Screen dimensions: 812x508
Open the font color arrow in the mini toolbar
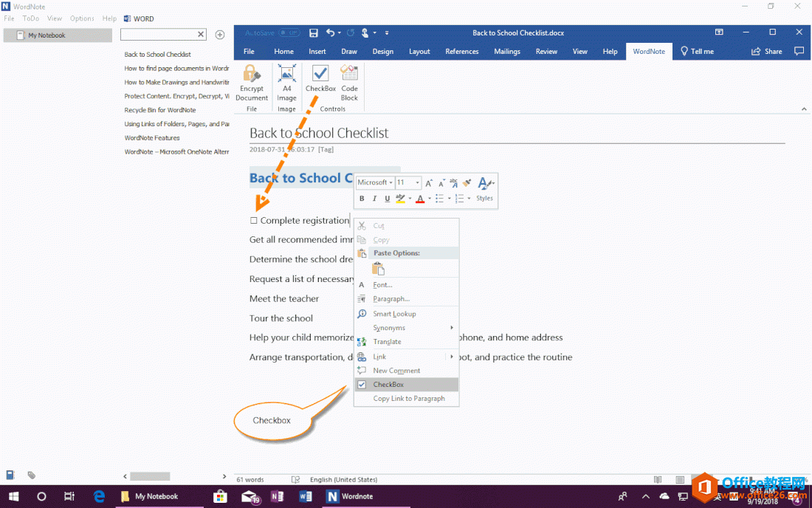click(x=429, y=199)
